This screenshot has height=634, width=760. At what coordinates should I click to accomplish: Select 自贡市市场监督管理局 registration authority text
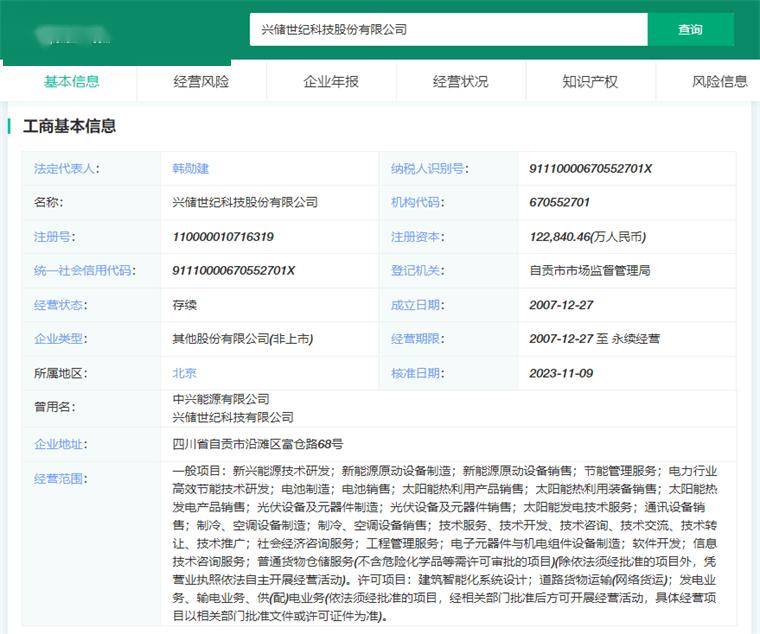pyautogui.click(x=589, y=270)
